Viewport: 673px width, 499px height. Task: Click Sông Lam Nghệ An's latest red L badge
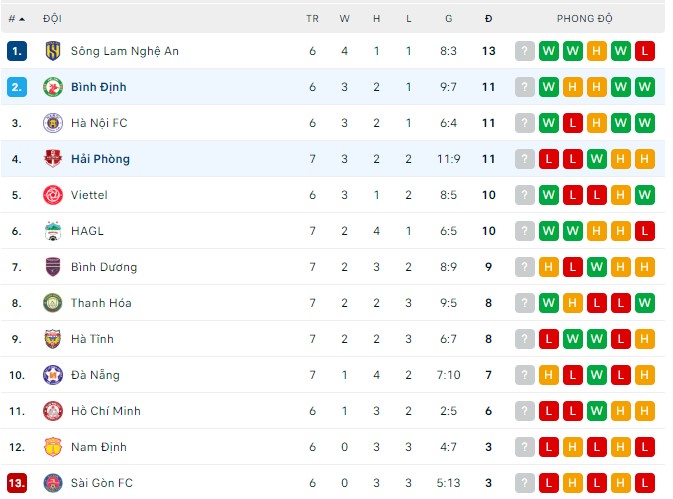(644, 51)
